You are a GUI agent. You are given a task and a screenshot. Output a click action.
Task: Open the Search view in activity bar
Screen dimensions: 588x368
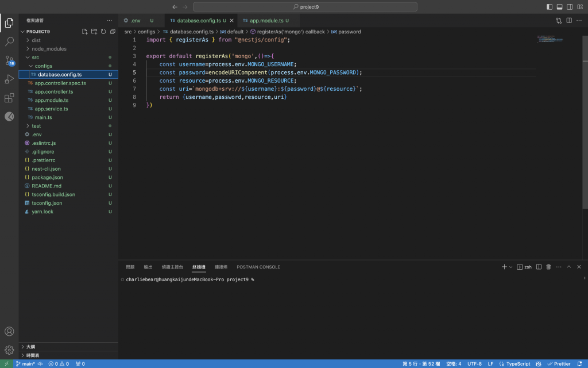tap(9, 41)
